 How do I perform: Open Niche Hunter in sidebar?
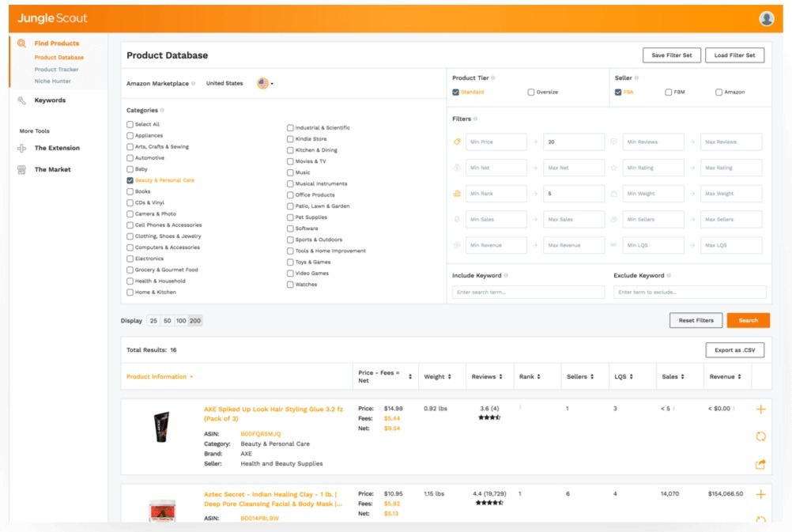(52, 81)
